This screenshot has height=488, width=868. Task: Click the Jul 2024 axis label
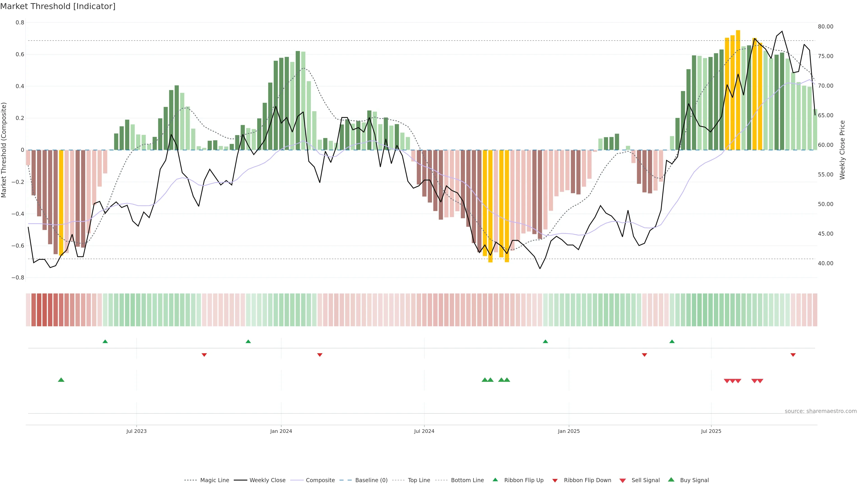(424, 431)
